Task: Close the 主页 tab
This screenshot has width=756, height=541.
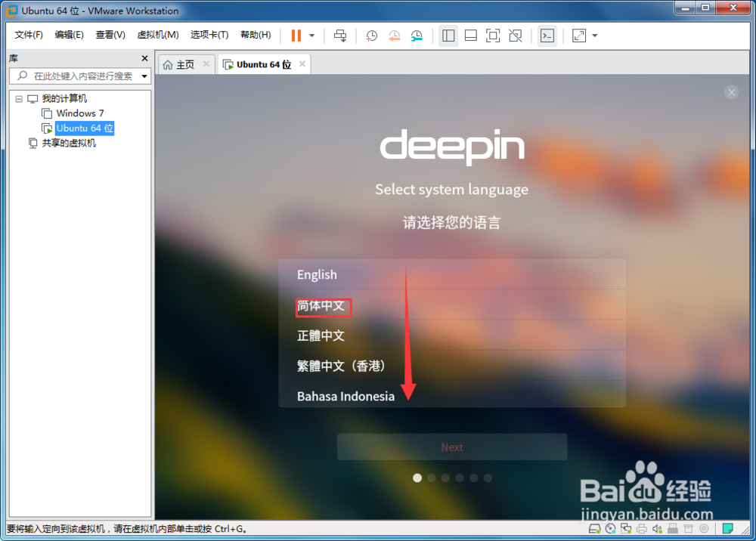Action: point(206,64)
